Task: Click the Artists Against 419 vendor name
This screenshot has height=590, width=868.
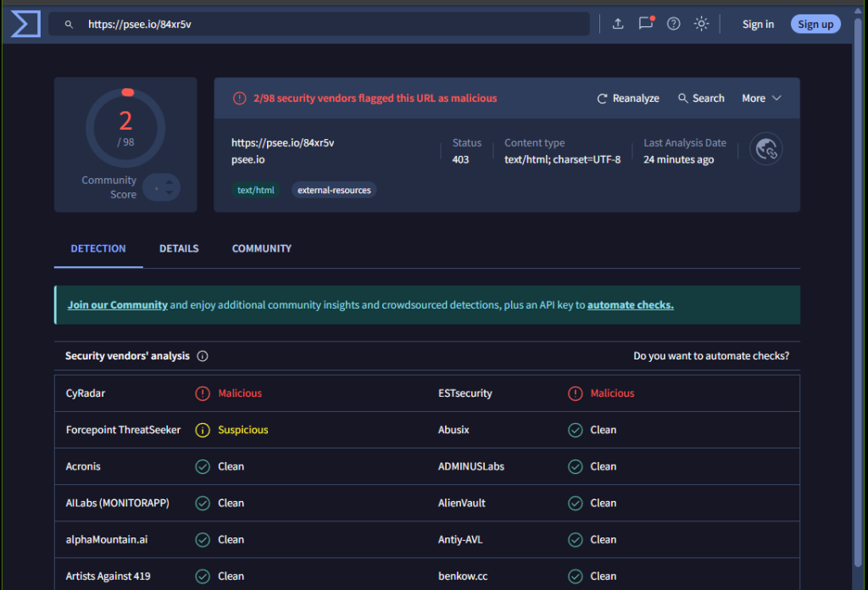Action: 108,576
